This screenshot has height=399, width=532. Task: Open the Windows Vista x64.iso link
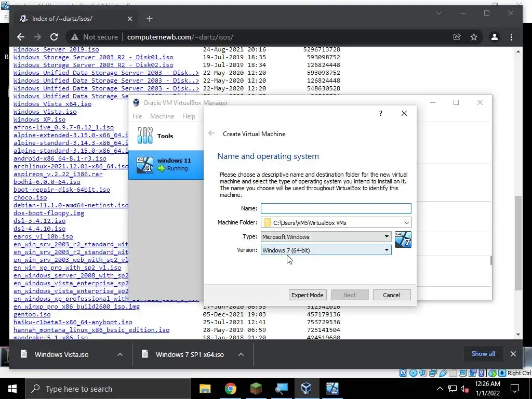52,104
